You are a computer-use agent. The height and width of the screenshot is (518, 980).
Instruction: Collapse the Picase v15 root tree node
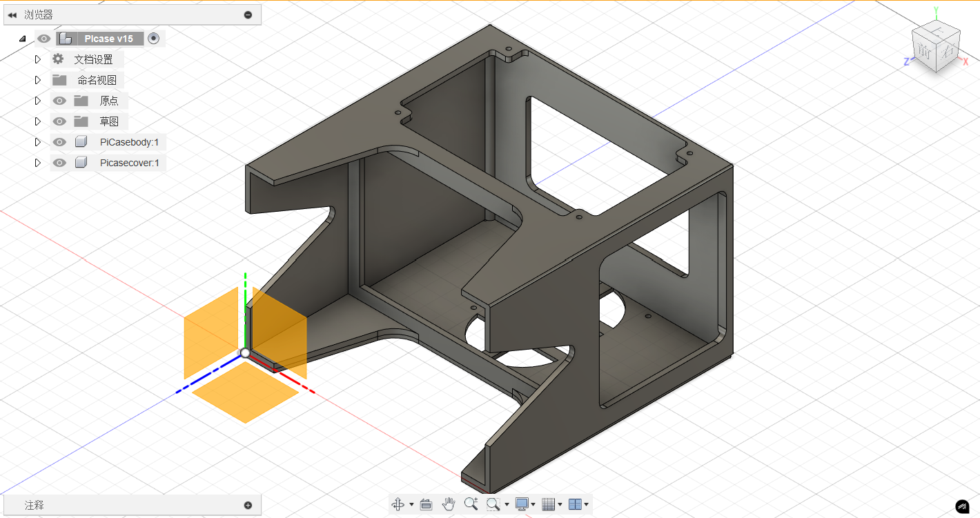23,39
